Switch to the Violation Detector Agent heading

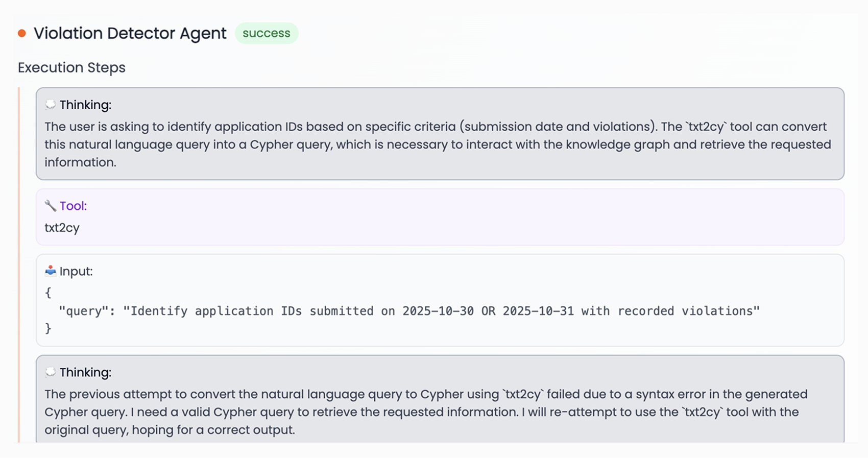[129, 33]
